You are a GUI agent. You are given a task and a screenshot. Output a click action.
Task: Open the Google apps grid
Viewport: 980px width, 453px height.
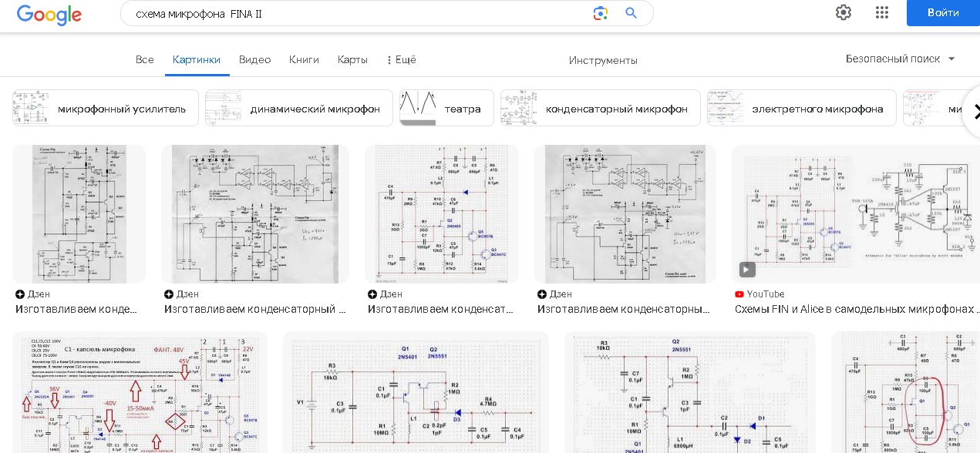pos(882,12)
